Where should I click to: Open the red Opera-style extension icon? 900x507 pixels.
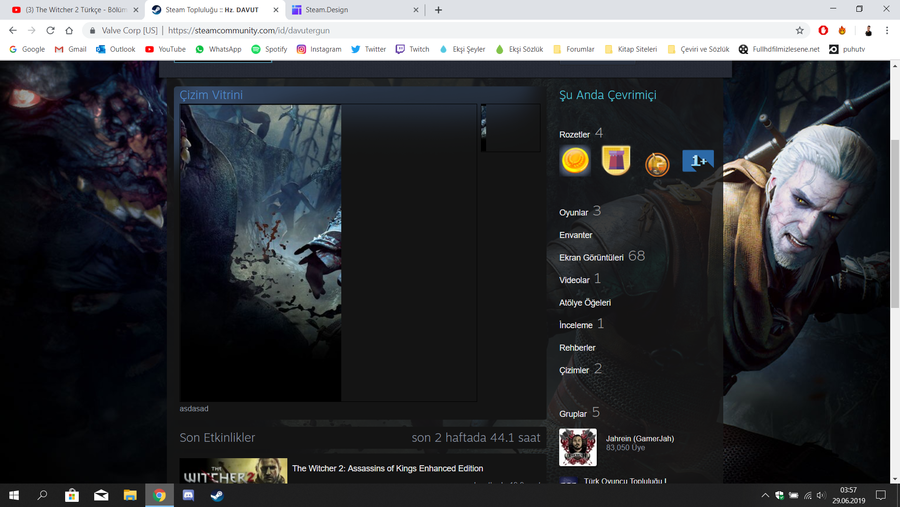823,30
